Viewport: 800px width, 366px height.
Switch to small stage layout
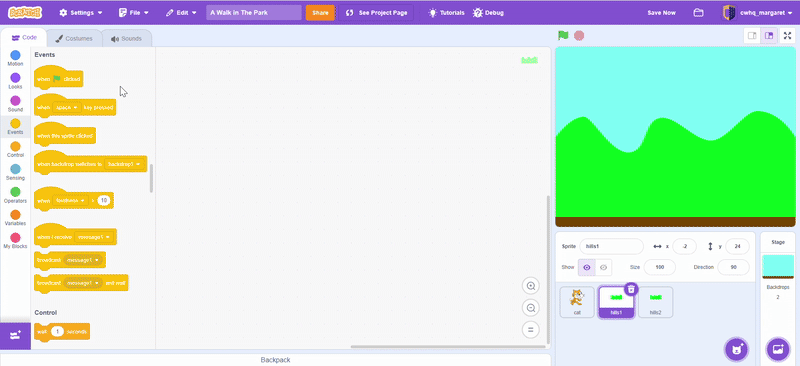tap(752, 36)
